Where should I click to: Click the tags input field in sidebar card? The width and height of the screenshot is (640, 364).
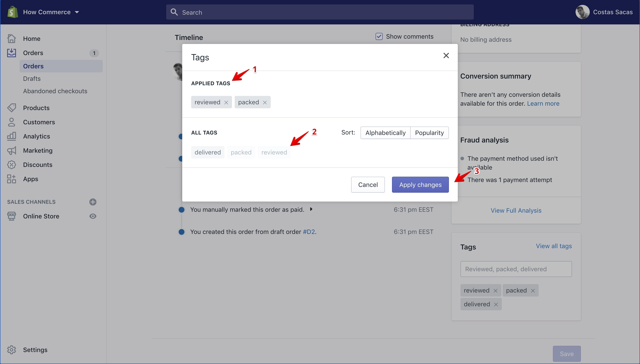coord(516,269)
